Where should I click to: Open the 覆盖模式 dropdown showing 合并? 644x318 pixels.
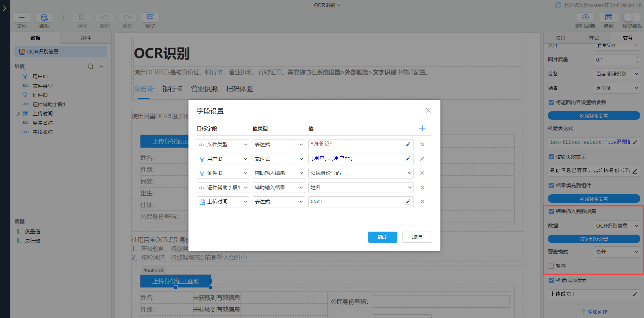(x=616, y=251)
